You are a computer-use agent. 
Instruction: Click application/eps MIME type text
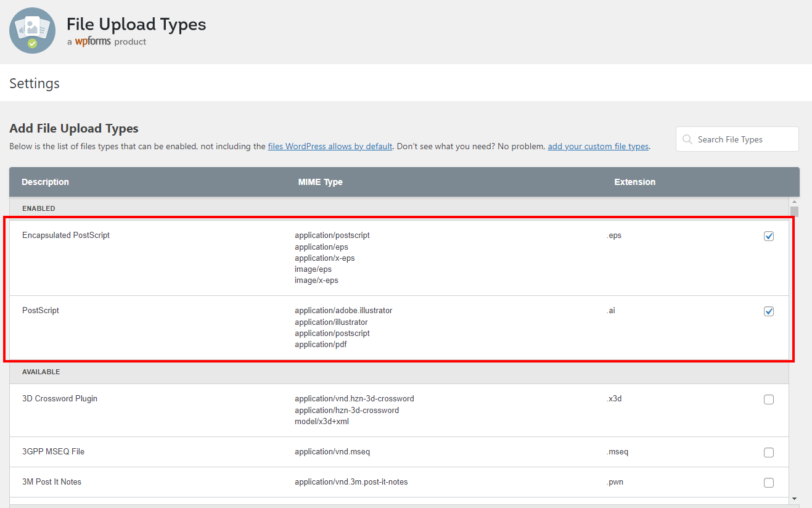[321, 247]
